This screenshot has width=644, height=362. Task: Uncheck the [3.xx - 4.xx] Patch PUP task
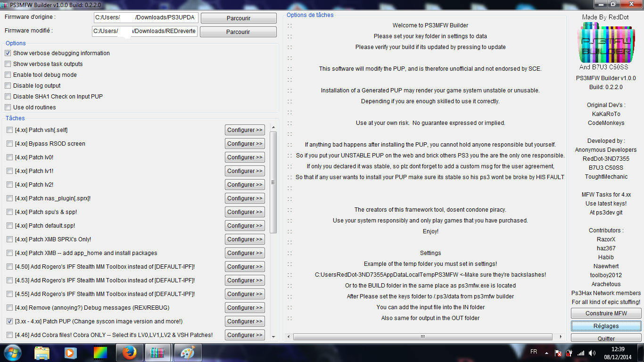click(x=10, y=321)
